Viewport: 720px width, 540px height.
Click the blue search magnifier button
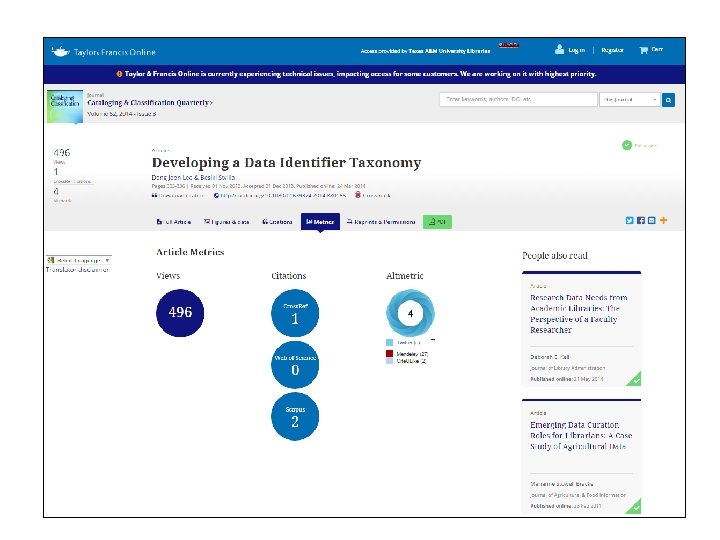[668, 100]
